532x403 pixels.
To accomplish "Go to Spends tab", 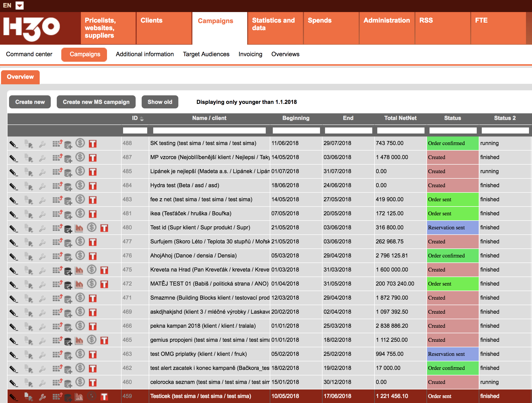I will (331, 28).
